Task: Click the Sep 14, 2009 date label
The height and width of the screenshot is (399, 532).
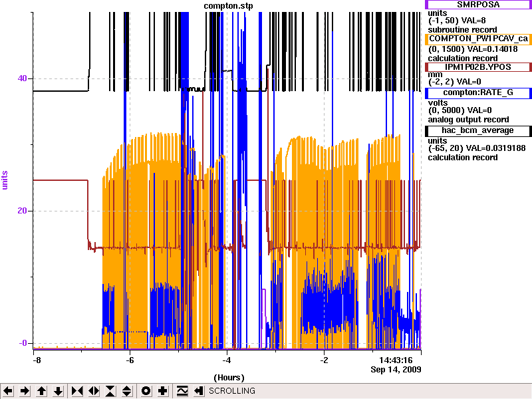Action: (x=396, y=370)
